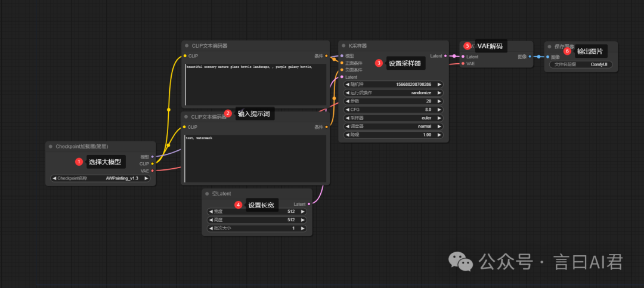This screenshot has width=644, height=288.
Task: Click the left arrow of 调度器
Action: pyautogui.click(x=348, y=126)
